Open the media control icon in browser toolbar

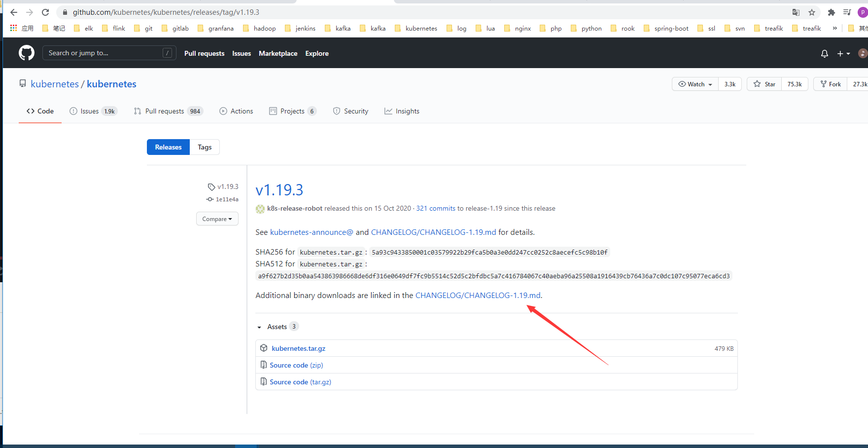tap(847, 12)
